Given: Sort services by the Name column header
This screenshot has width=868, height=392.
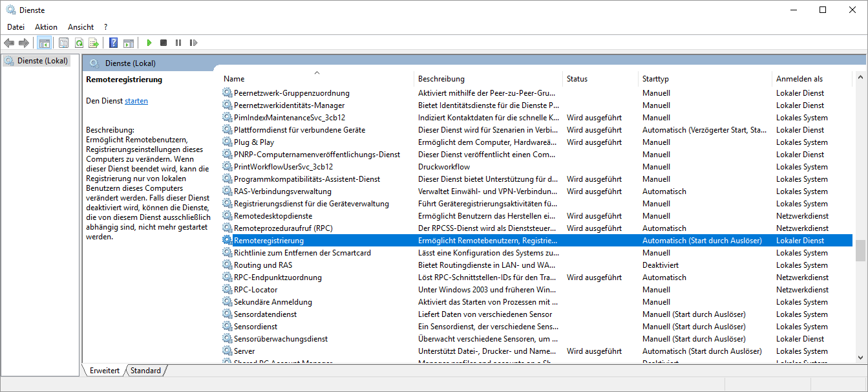Looking at the screenshot, I should [x=234, y=79].
